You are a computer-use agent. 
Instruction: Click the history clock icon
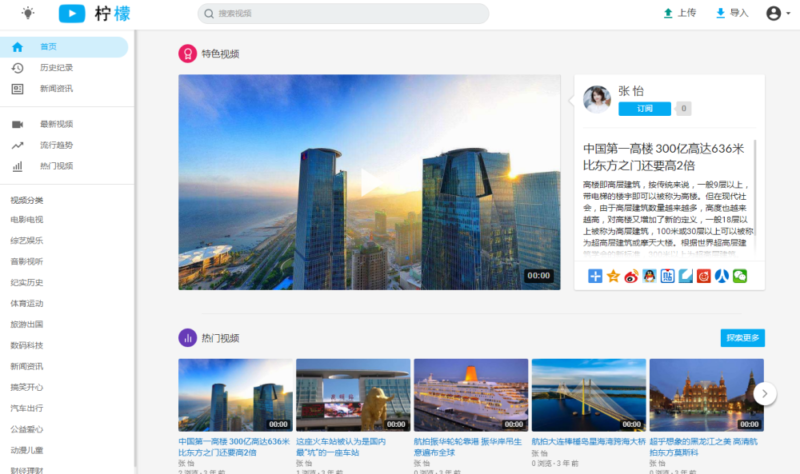17,68
